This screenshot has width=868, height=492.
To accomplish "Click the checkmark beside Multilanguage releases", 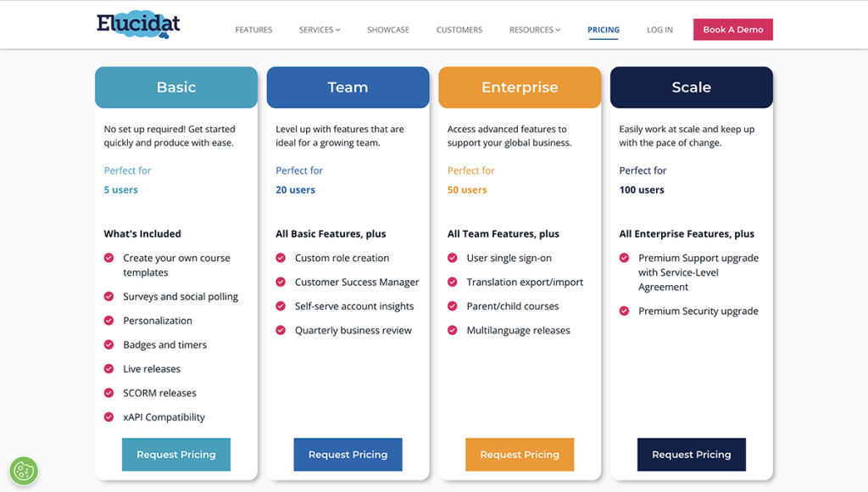I will [453, 330].
